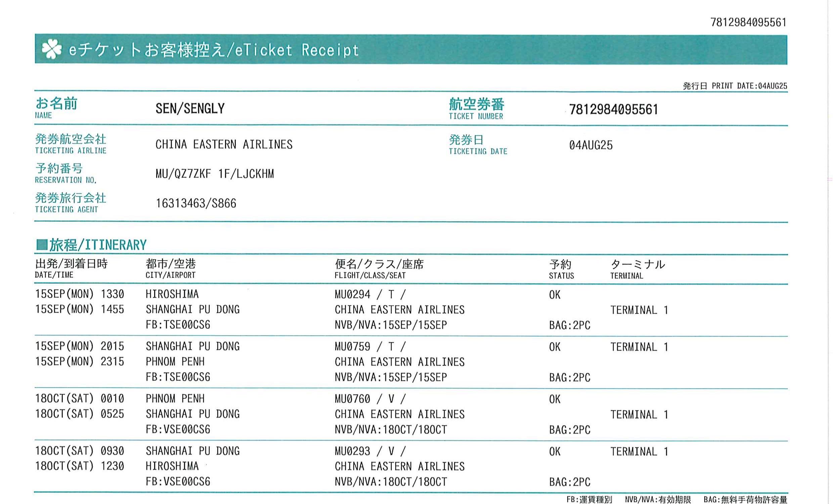Click CHINA EASTERN AIRLINES ticketing airline value
The height and width of the screenshot is (504, 833).
224,144
